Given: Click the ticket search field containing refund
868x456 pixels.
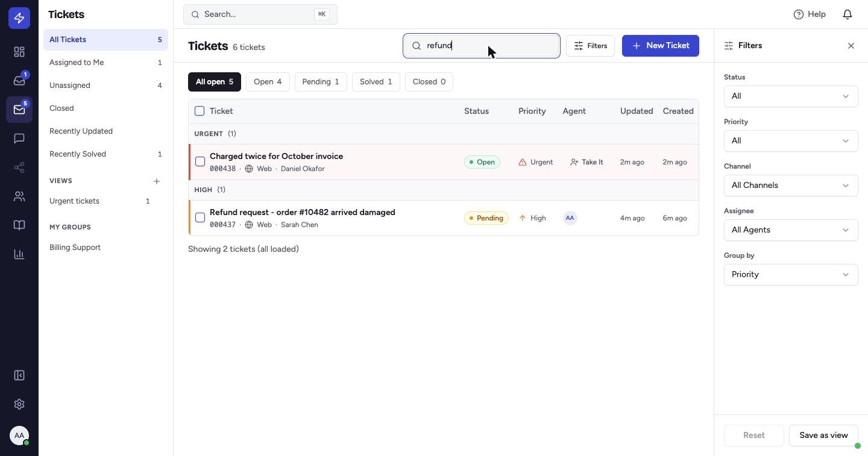Looking at the screenshot, I should tap(482, 46).
